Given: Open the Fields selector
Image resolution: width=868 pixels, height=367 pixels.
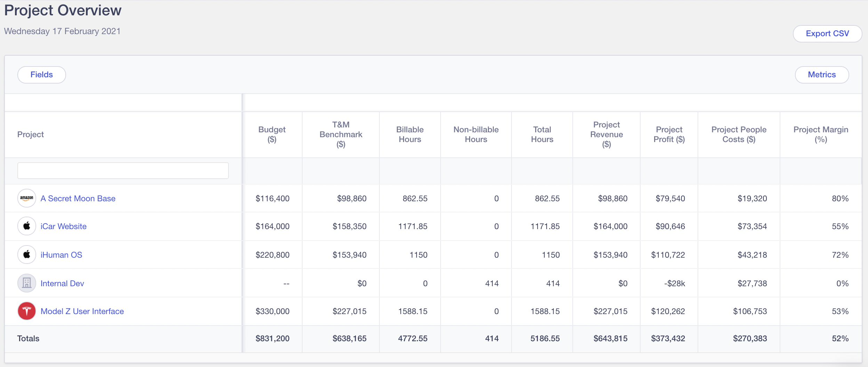Looking at the screenshot, I should pyautogui.click(x=42, y=75).
